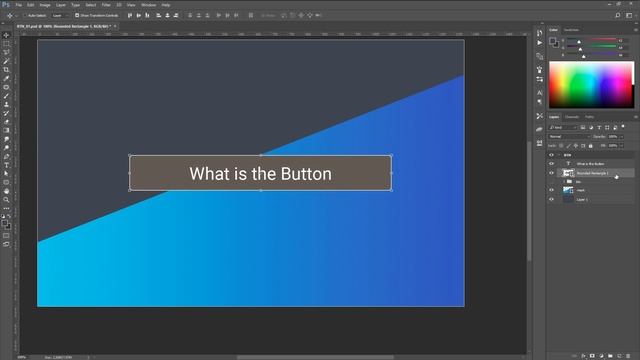Screen dimensions: 640x360
Task: Open the Character panel icon
Action: point(540,93)
